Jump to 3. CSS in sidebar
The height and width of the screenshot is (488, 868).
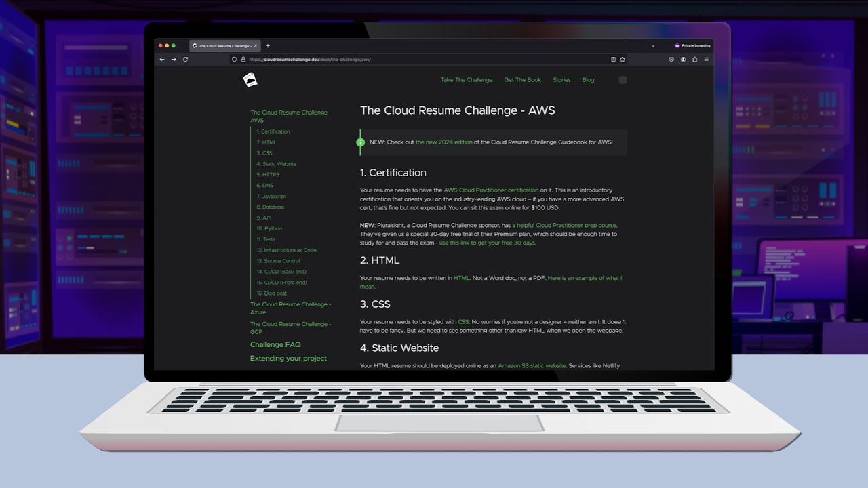point(264,153)
